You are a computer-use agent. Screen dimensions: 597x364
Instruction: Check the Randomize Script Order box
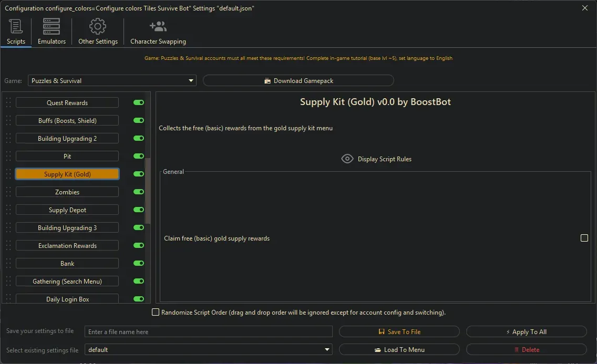click(x=156, y=312)
